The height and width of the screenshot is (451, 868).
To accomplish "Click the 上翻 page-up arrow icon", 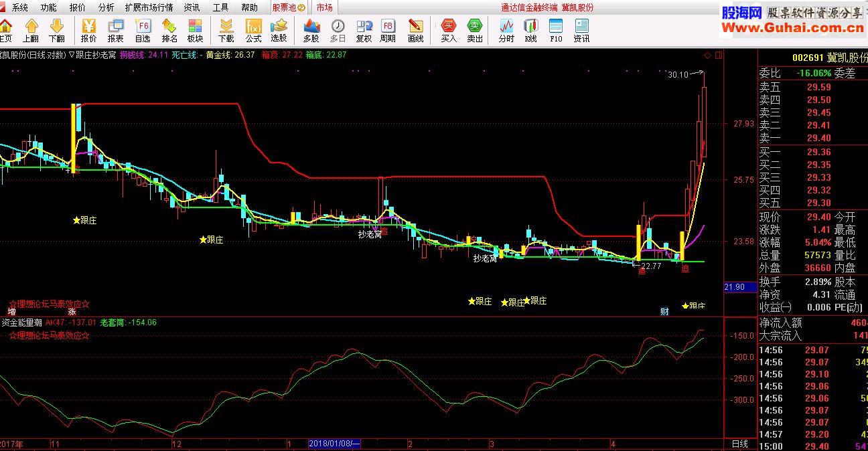I will 31,31.
